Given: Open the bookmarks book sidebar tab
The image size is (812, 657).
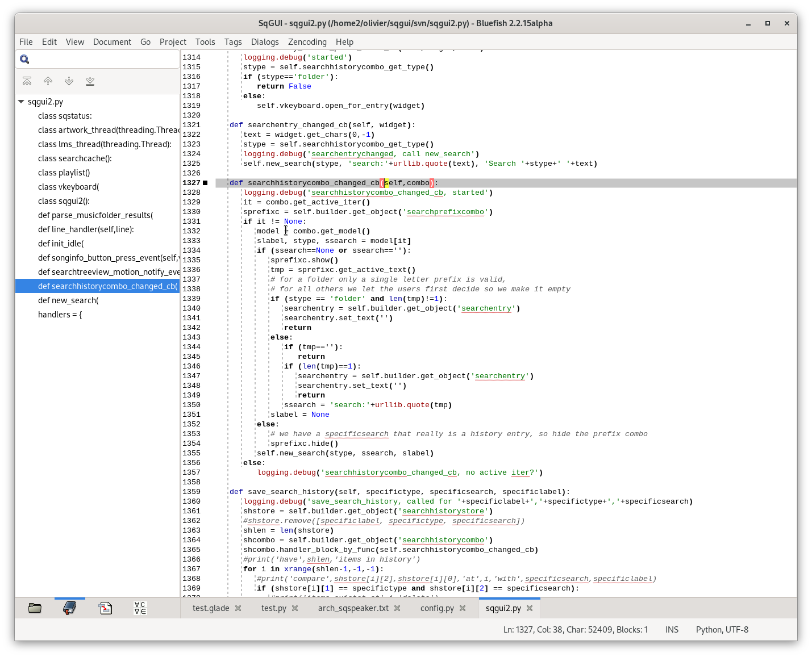Looking at the screenshot, I should click(x=69, y=608).
